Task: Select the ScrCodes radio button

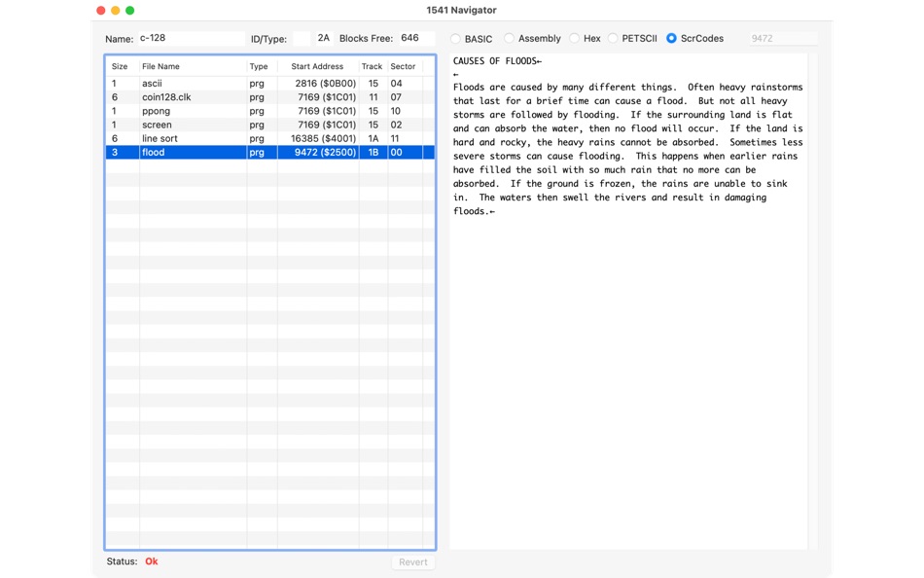Action: 671,38
